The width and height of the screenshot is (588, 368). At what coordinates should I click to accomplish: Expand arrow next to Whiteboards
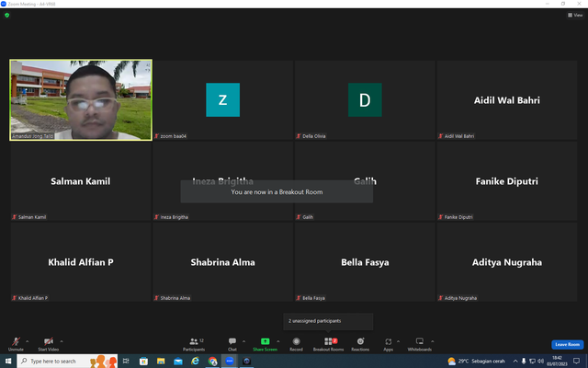[433, 341]
